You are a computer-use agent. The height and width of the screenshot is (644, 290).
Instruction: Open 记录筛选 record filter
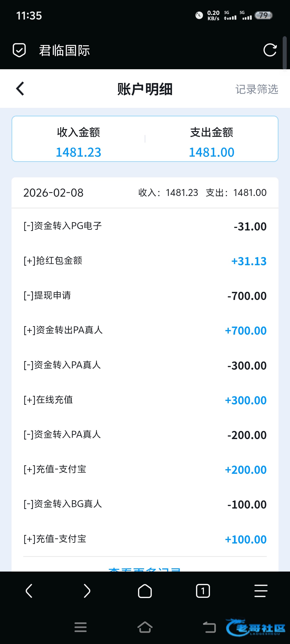coord(256,89)
